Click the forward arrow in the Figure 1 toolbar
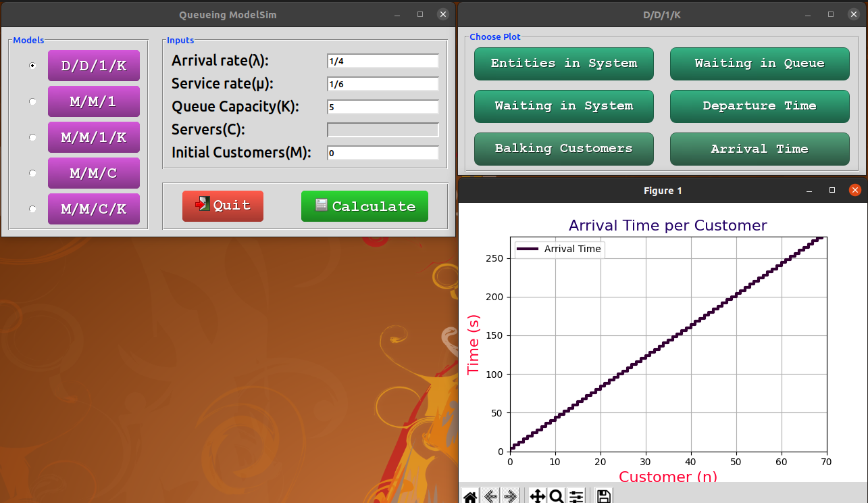Image resolution: width=868 pixels, height=503 pixels. point(510,496)
